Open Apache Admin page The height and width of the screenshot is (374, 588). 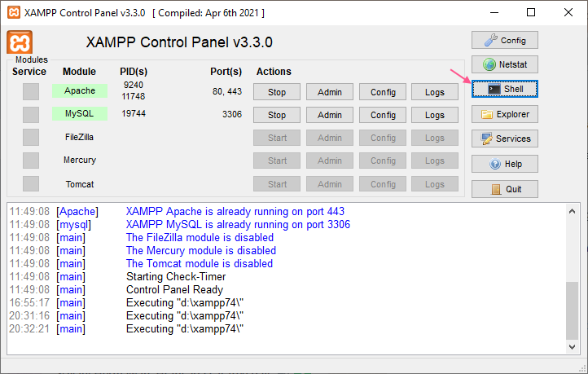pos(330,92)
